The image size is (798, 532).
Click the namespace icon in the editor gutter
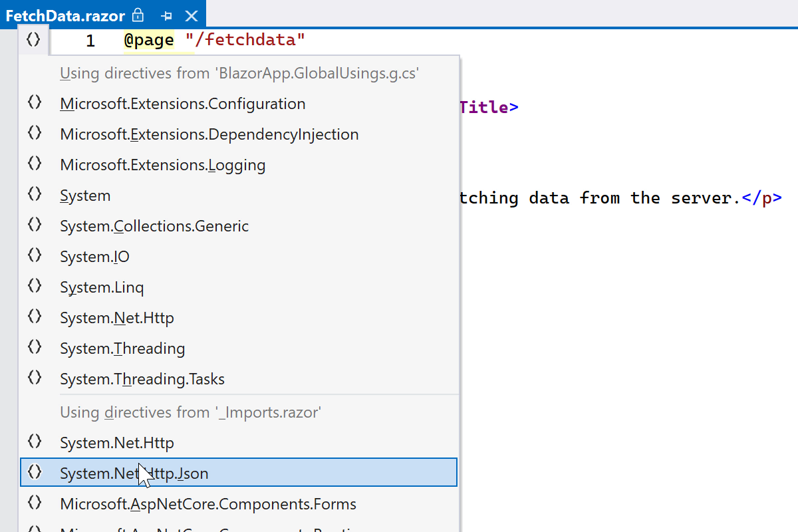click(33, 40)
